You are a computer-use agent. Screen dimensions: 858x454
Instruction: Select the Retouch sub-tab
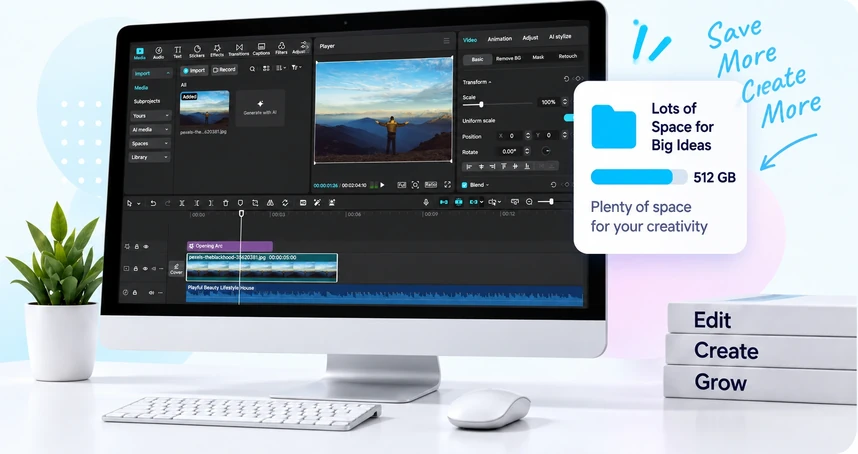coord(567,56)
